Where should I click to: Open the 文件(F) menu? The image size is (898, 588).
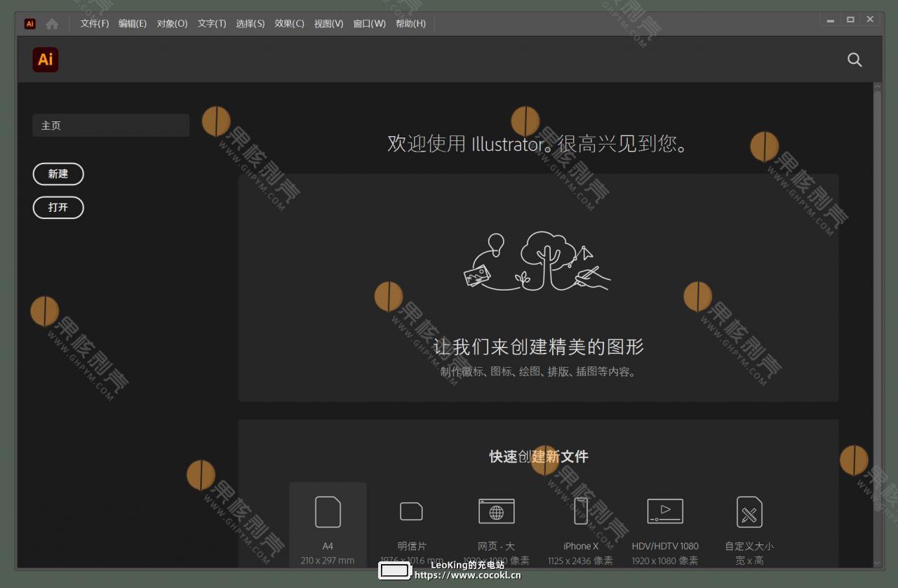tap(95, 23)
